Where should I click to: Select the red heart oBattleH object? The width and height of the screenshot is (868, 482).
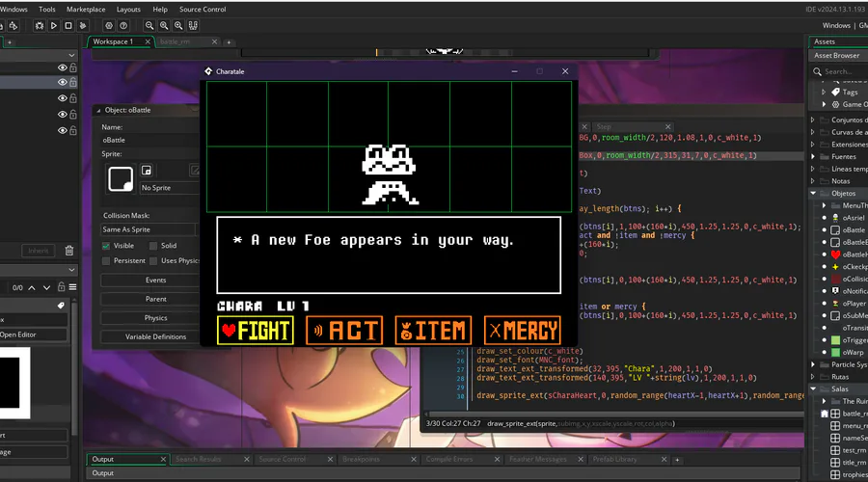[836, 254]
